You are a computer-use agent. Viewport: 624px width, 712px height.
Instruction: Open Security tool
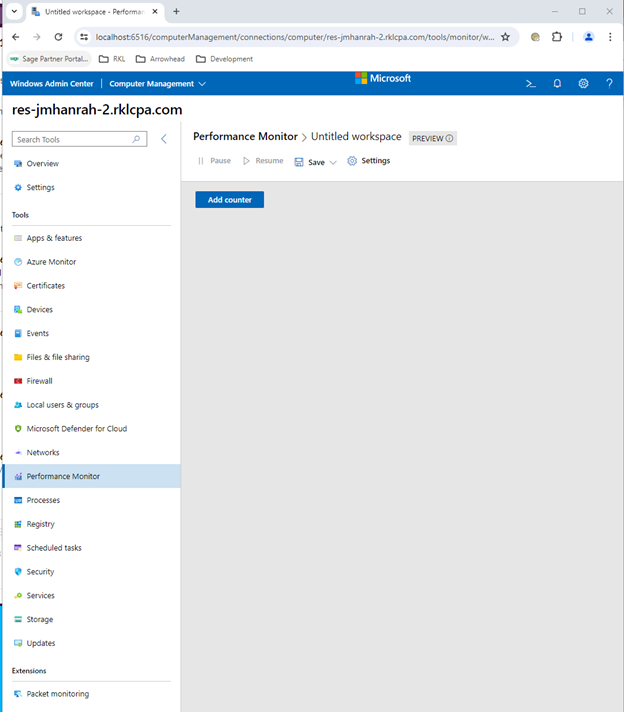92,572
